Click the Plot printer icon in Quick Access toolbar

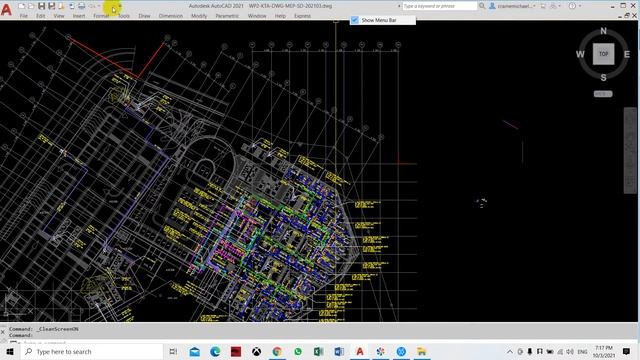82,6
